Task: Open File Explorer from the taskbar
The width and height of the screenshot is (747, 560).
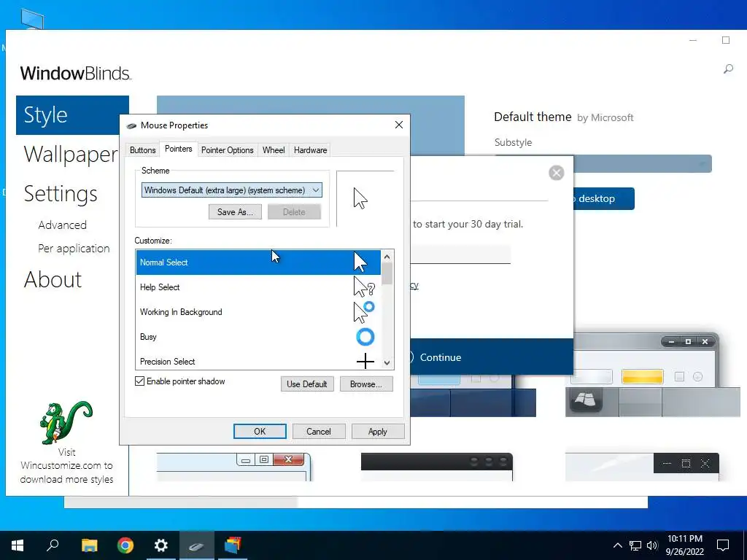Action: [89, 545]
